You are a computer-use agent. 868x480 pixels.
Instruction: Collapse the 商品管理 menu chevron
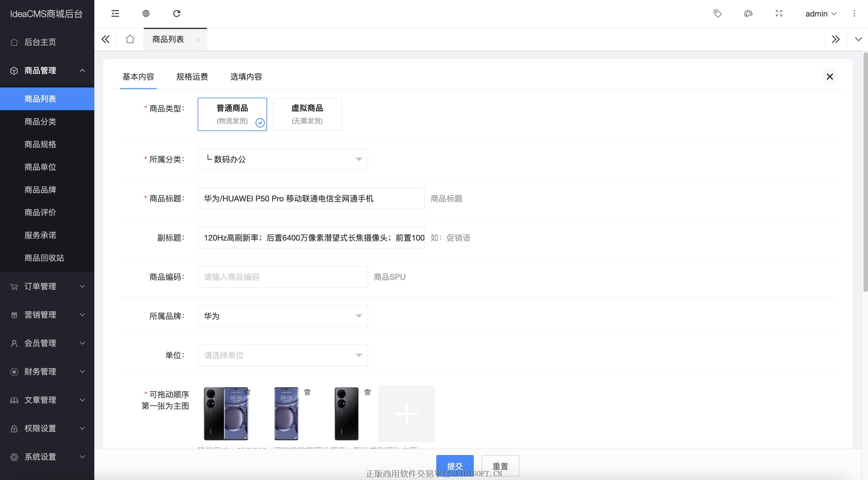coord(82,70)
